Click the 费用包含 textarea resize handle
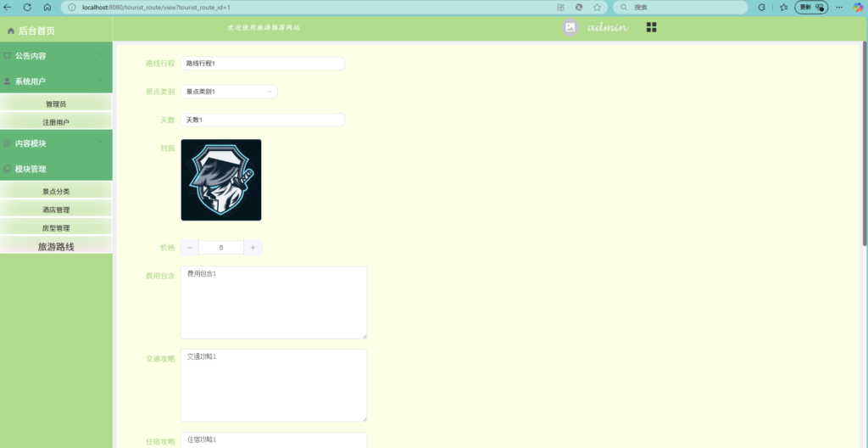This screenshot has width=868, height=448. coord(364,336)
